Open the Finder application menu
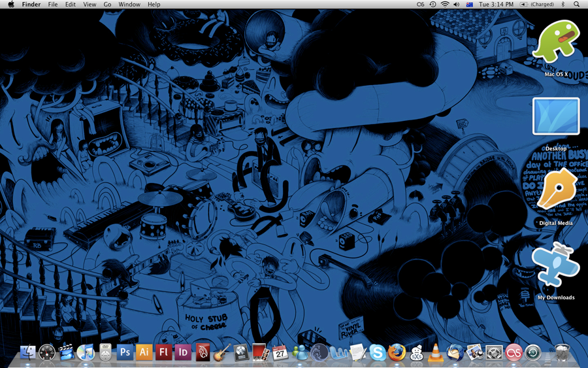Viewport: 588px width, 368px height. 31,4
